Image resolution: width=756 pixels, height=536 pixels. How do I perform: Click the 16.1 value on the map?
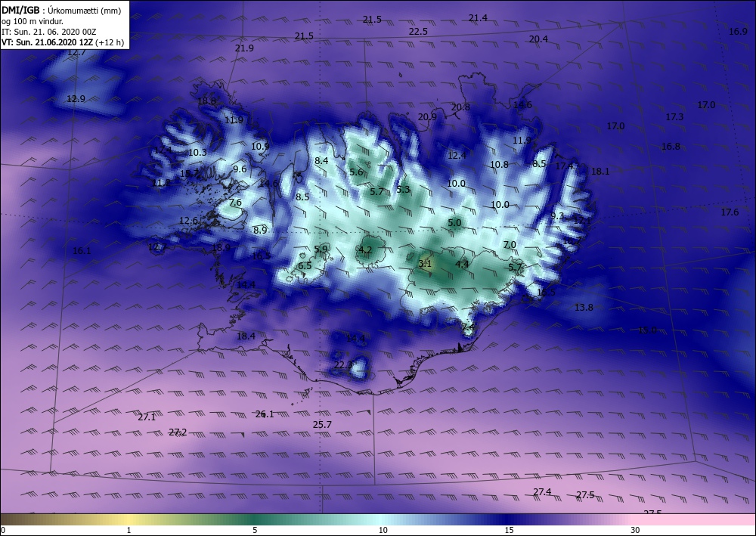82,251
